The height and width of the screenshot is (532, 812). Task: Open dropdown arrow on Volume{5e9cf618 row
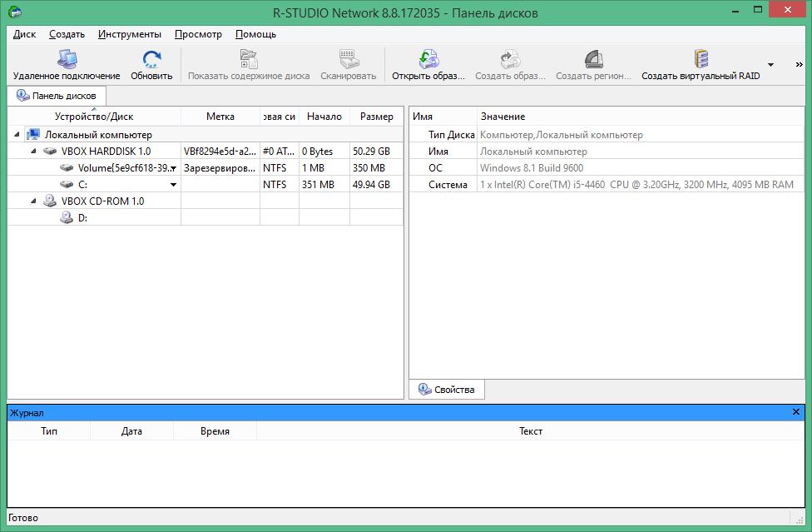pos(174,168)
